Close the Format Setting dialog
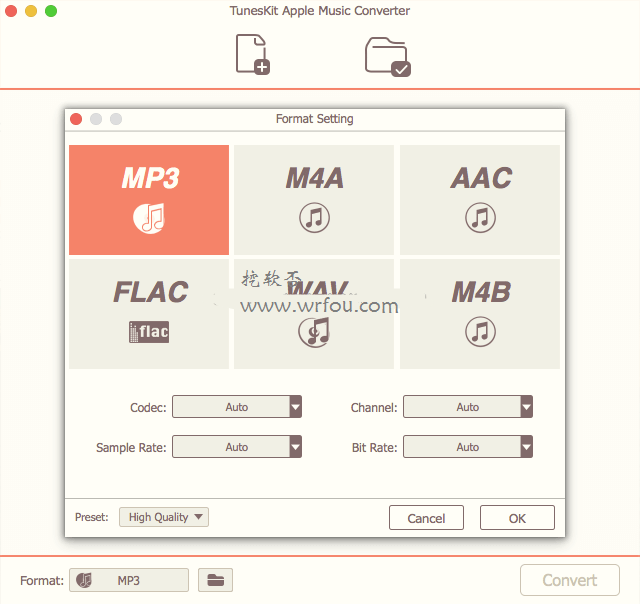640x604 pixels. tap(76, 119)
